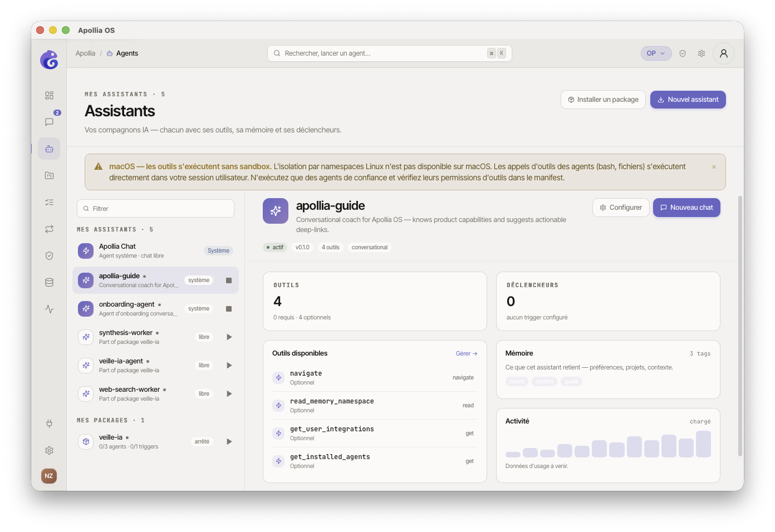The width and height of the screenshot is (775, 532).
Task: Select the veille-ia package row
Action: [x=155, y=442]
